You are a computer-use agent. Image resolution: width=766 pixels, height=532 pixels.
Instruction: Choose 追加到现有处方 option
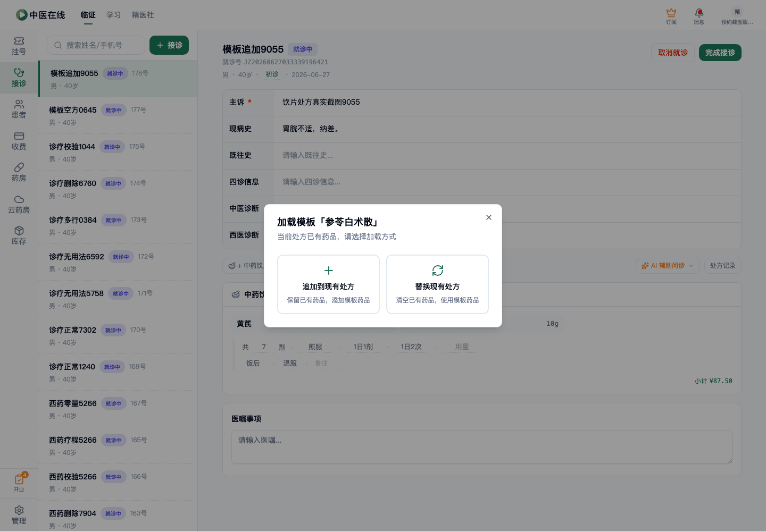tap(329, 284)
